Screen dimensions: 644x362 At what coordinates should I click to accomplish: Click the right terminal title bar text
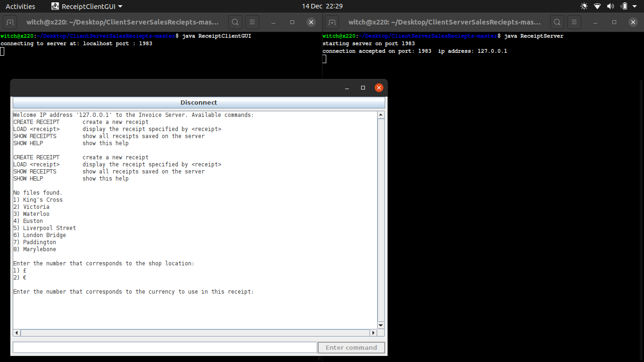click(445, 22)
